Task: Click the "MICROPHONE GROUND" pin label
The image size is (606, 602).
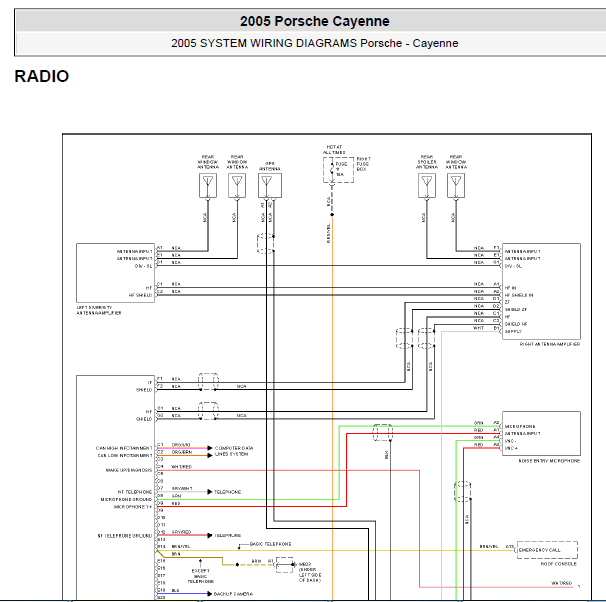Action: tap(126, 499)
